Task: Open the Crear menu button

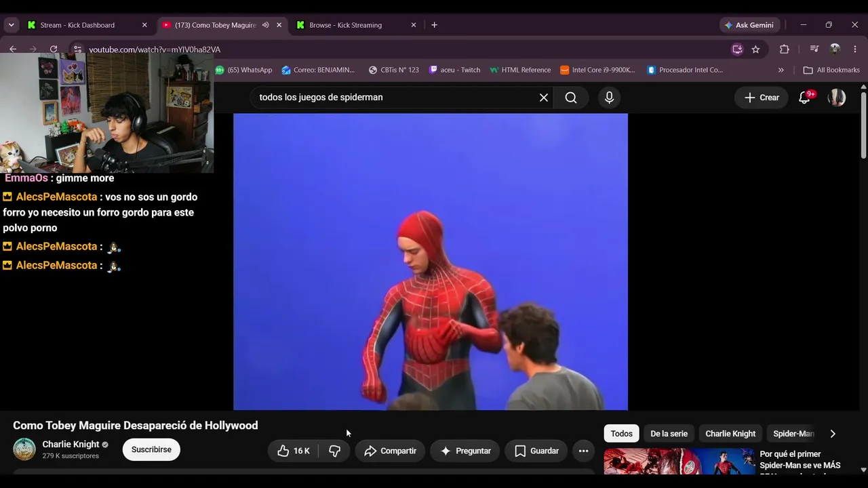Action: click(x=762, y=98)
